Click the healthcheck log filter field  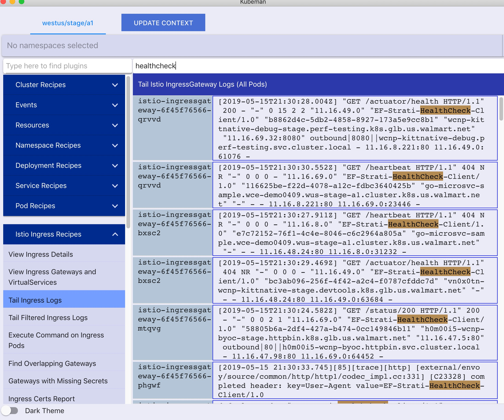point(312,66)
